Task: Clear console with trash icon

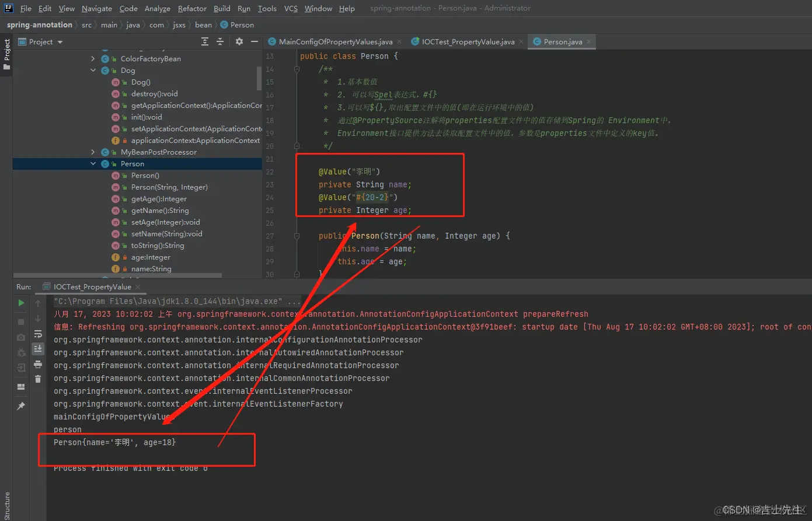Action: (38, 379)
